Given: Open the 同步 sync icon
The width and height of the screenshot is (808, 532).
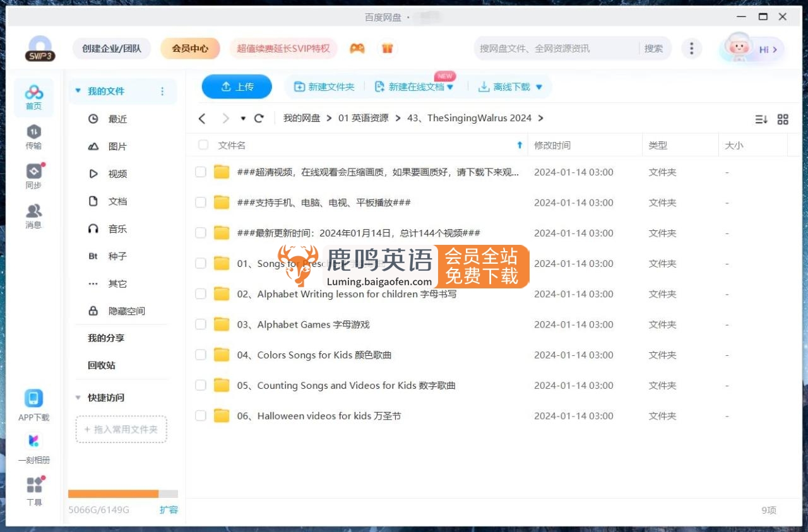Looking at the screenshot, I should coord(33,176).
